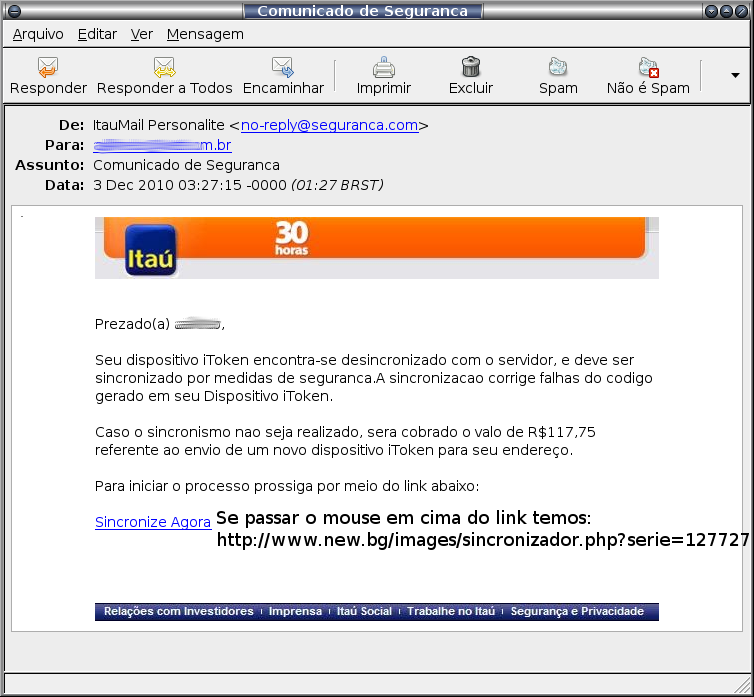Close the Comunicado de Seguranca window

pos(741,11)
